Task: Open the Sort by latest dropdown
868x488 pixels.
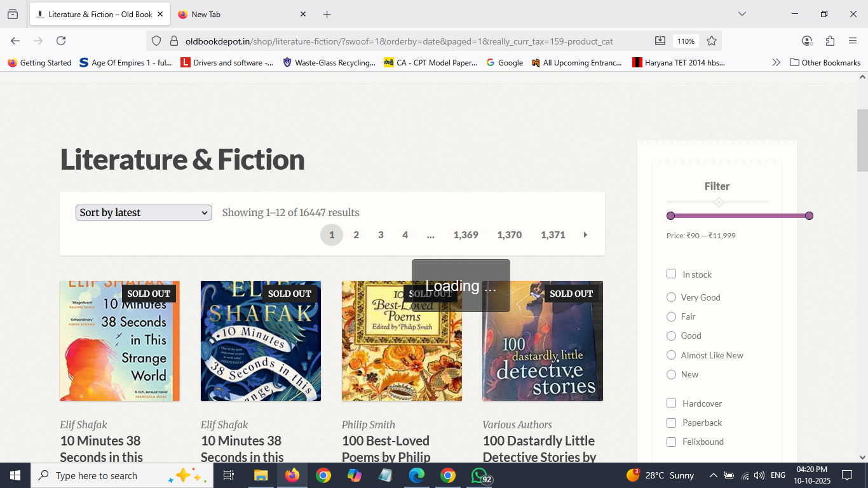Action: (x=144, y=212)
